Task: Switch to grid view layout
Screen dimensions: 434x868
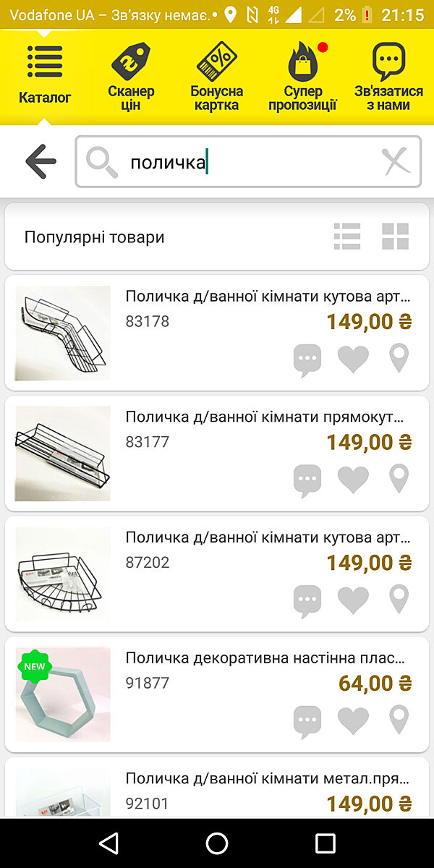Action: click(x=396, y=237)
